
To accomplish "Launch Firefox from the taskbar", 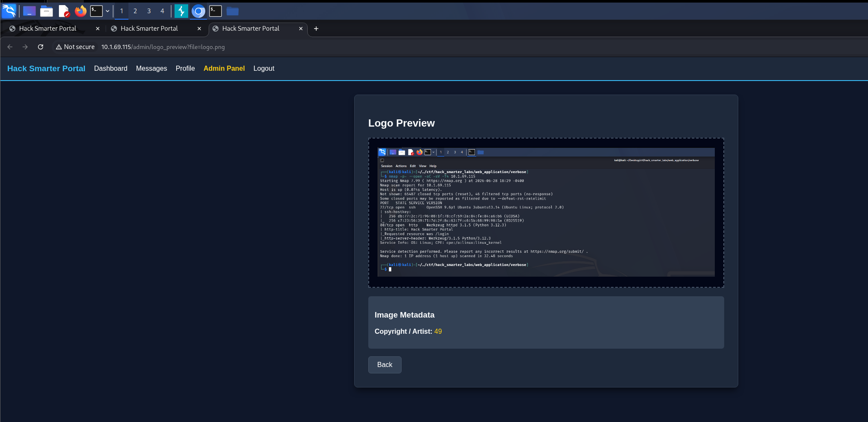I will (x=81, y=11).
